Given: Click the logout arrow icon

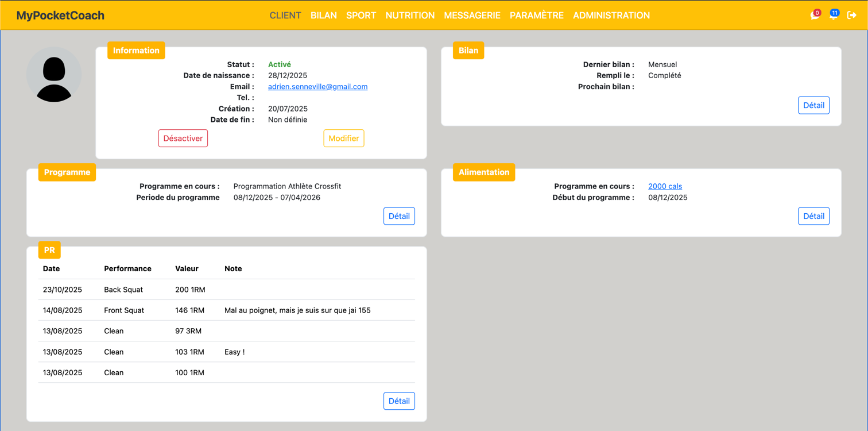Looking at the screenshot, I should click(852, 16).
